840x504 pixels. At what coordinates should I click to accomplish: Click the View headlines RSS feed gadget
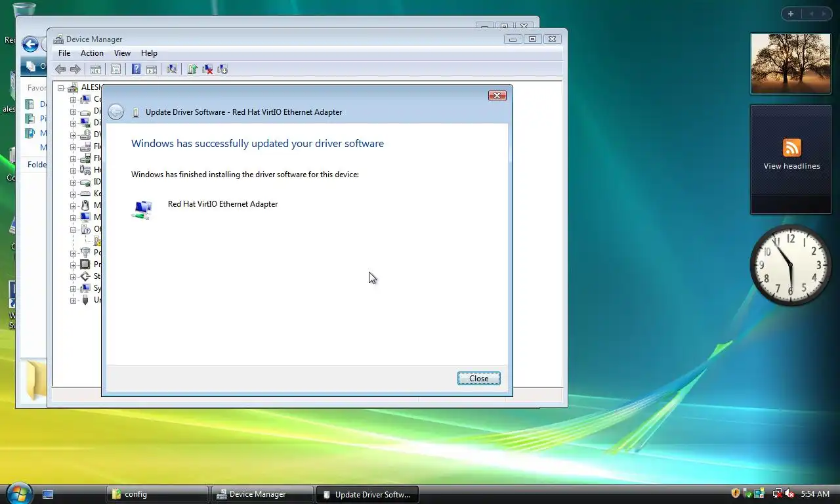coord(791,159)
